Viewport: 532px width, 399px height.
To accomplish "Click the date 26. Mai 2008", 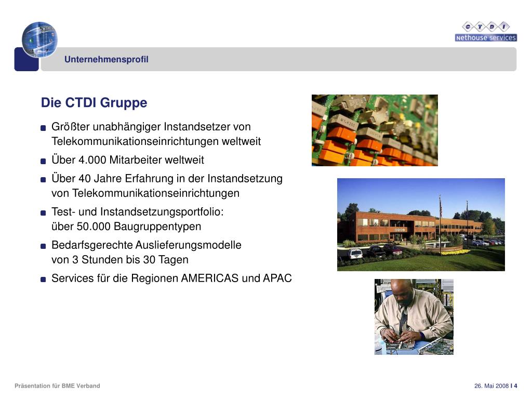I will click(x=491, y=386).
